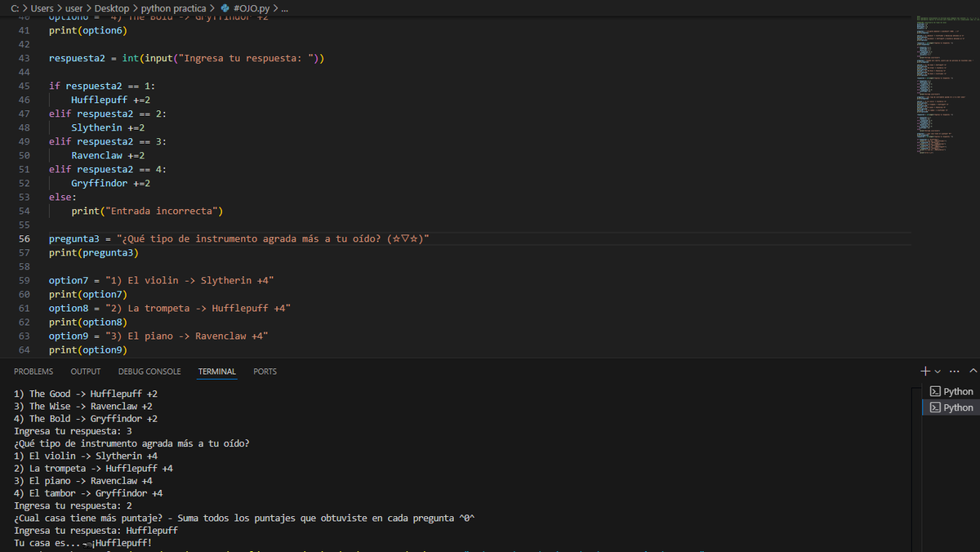Viewport: 980px width, 552px height.
Task: Click 'print(pregunta3)' on line 57
Action: coord(94,252)
